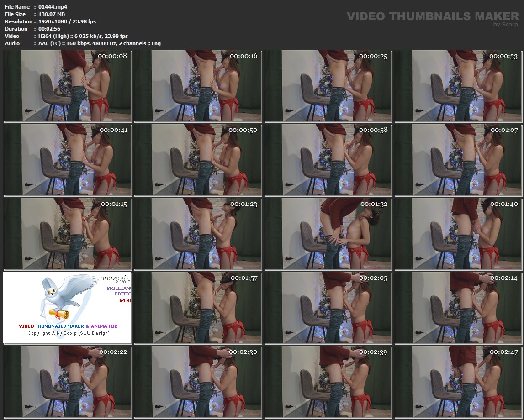Image resolution: width=524 pixels, height=420 pixels.
Task: Select the thumbnail at timestamp 00:00:08
Action: (x=68, y=86)
